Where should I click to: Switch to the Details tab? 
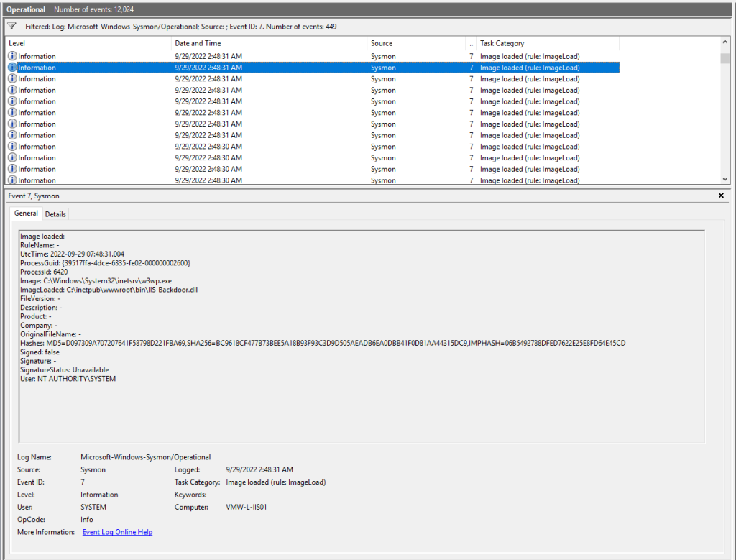pyautogui.click(x=55, y=214)
